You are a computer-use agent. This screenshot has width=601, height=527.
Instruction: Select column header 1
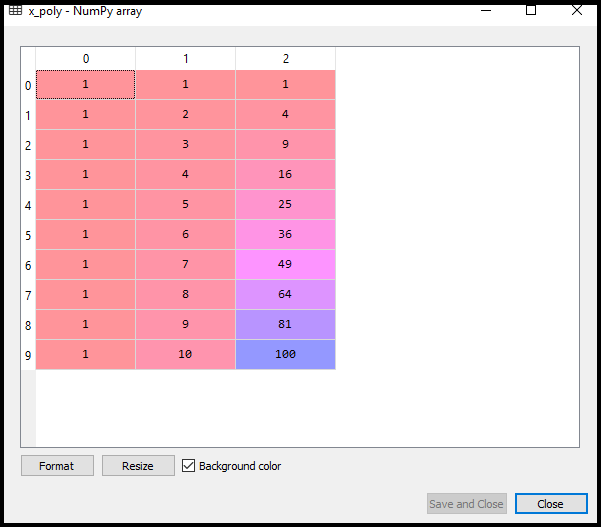click(x=185, y=59)
